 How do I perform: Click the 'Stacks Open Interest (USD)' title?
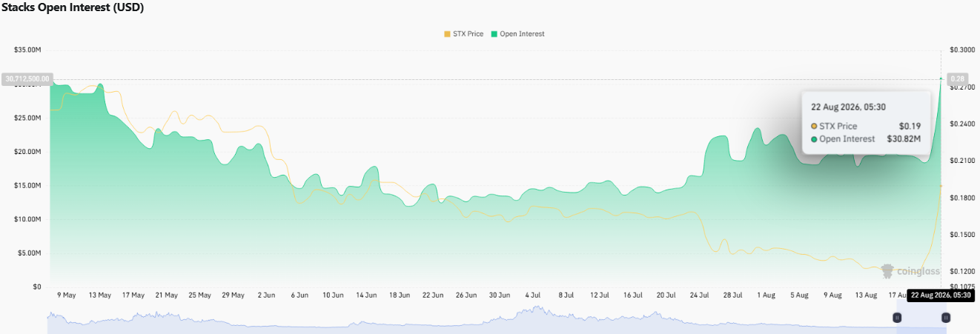pyautogui.click(x=73, y=8)
